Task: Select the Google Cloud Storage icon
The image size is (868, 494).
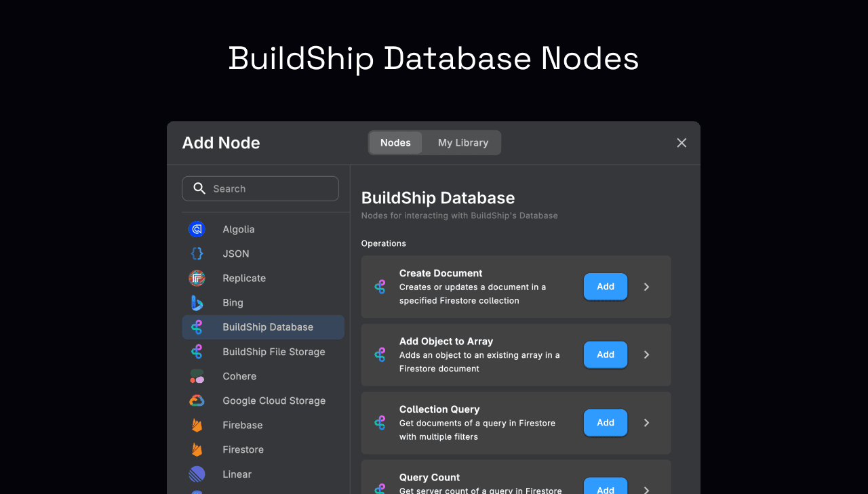Action: click(197, 400)
